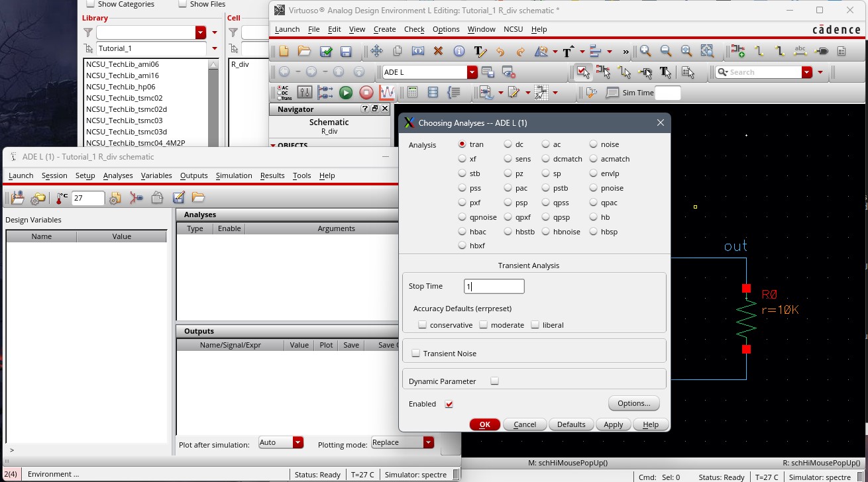The height and width of the screenshot is (482, 868).
Task: Select the xf analysis radio button
Action: pos(462,159)
